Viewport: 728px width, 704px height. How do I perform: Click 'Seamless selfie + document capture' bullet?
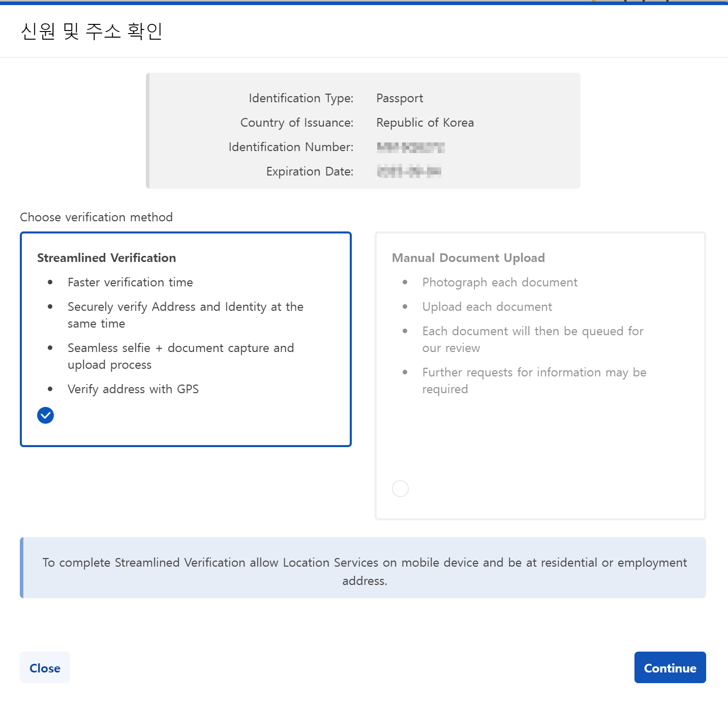(181, 356)
